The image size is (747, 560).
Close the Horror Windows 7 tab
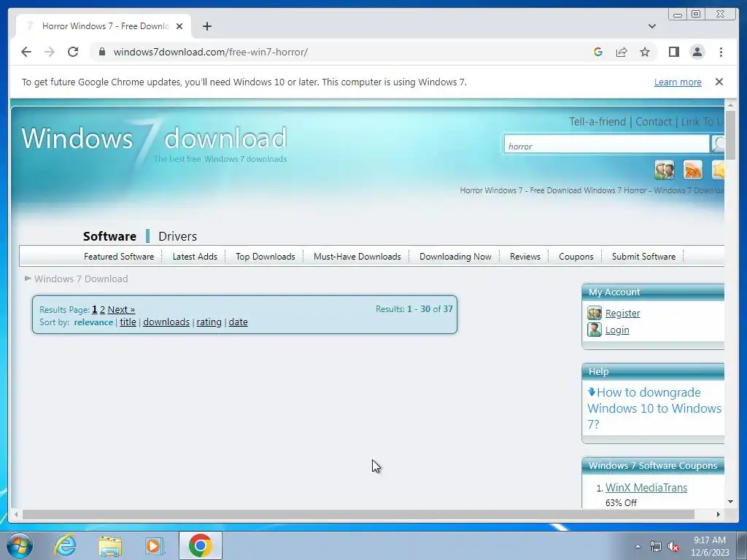(179, 26)
